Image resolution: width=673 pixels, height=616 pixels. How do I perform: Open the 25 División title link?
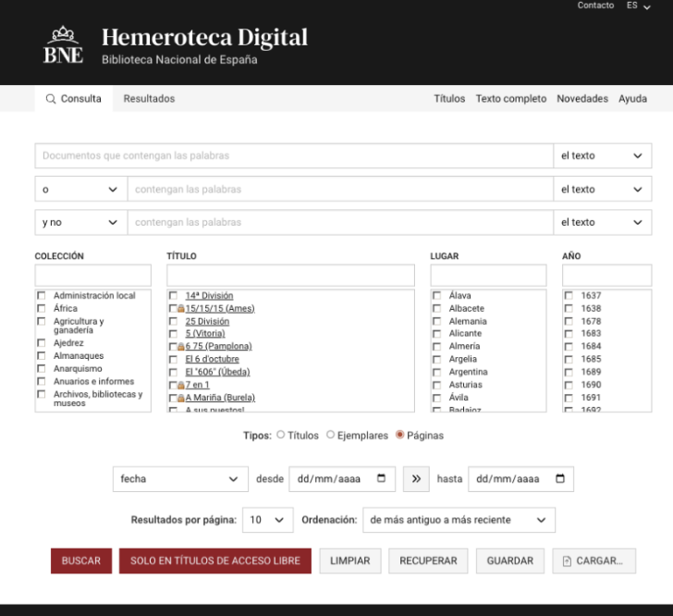tap(207, 321)
